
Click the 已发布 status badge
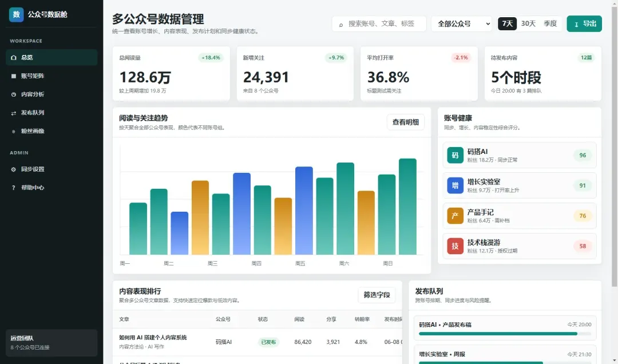[268, 342]
